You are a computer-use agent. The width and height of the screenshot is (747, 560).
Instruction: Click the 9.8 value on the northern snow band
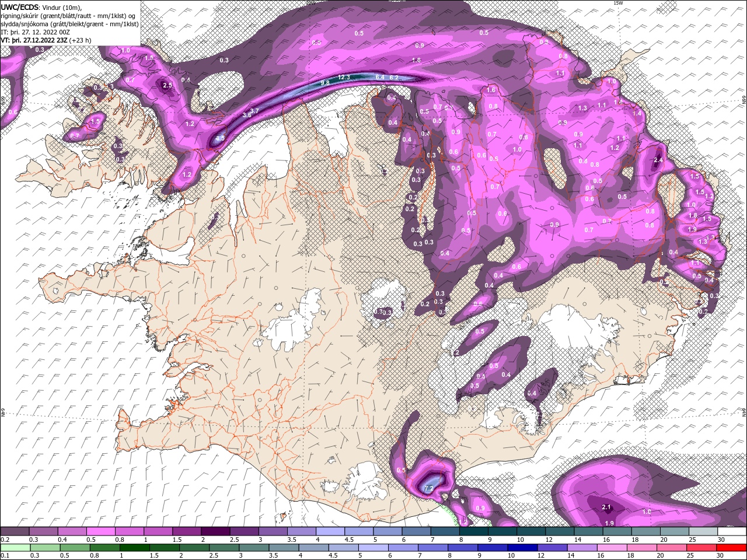click(325, 83)
